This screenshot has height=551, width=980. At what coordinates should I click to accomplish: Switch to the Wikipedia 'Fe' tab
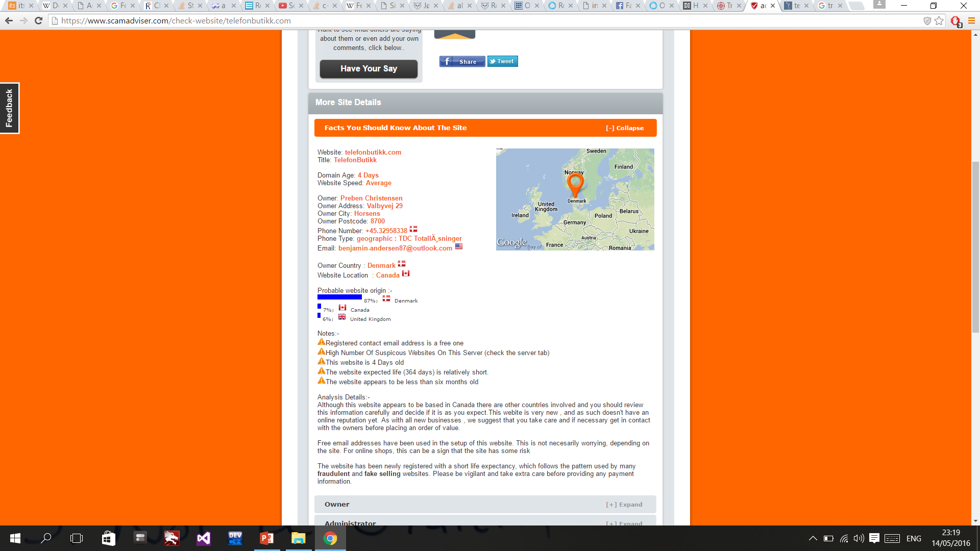coord(356,6)
